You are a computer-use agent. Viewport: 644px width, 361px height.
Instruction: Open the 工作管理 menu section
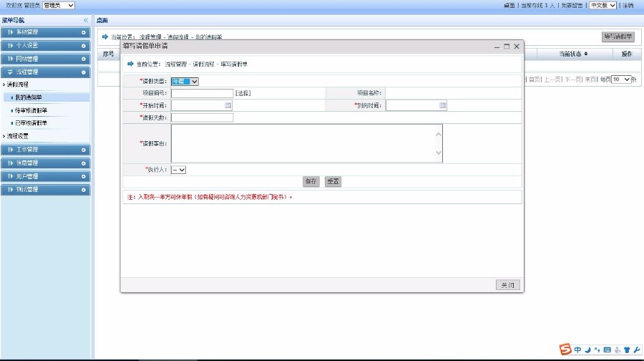pos(45,150)
